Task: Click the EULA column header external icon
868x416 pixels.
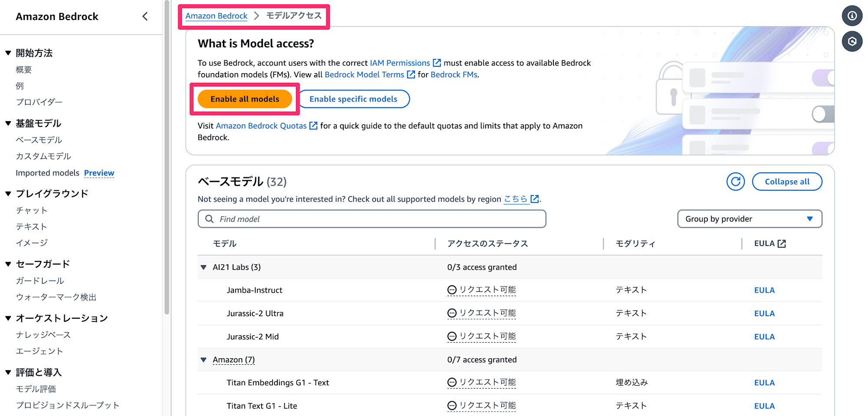Action: coord(782,244)
